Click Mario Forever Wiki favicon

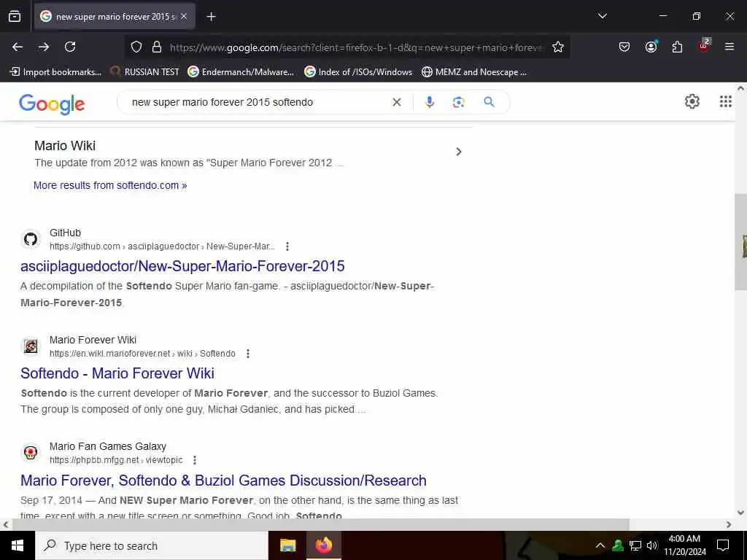click(31, 346)
